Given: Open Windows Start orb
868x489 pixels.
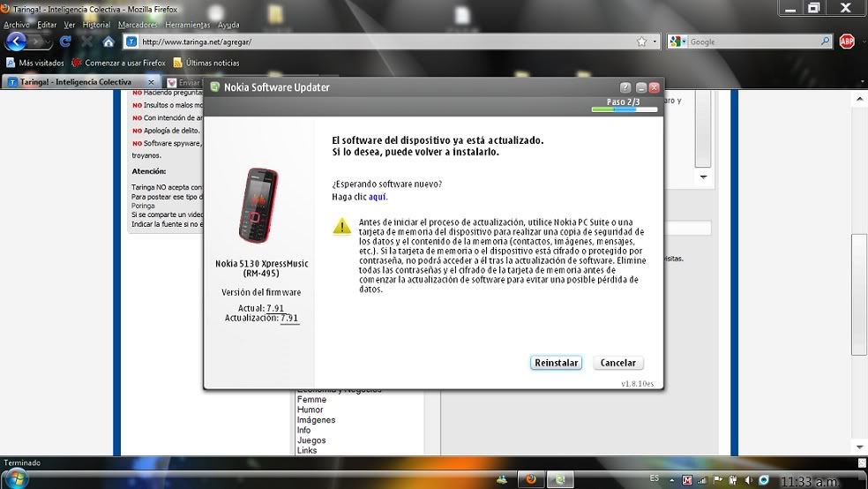Looking at the screenshot, I should (x=16, y=478).
